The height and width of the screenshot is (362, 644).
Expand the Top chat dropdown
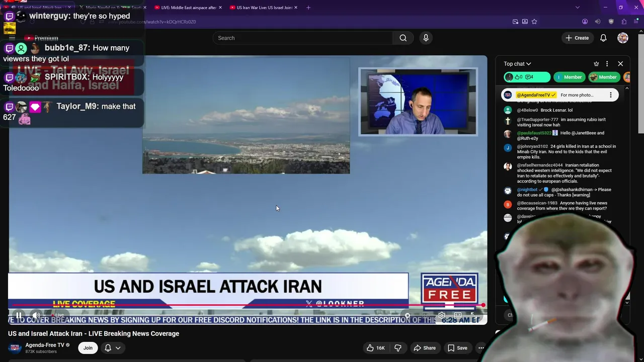(517, 64)
